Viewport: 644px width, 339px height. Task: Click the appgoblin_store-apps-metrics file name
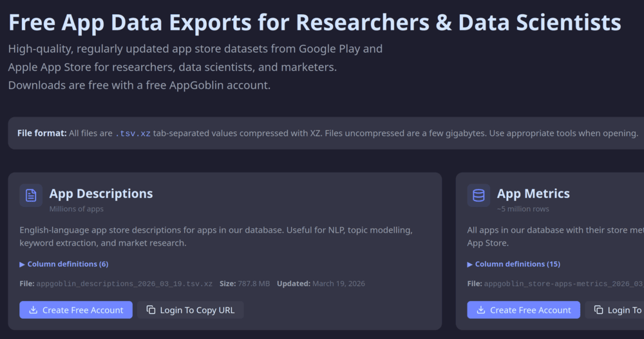coord(563,284)
